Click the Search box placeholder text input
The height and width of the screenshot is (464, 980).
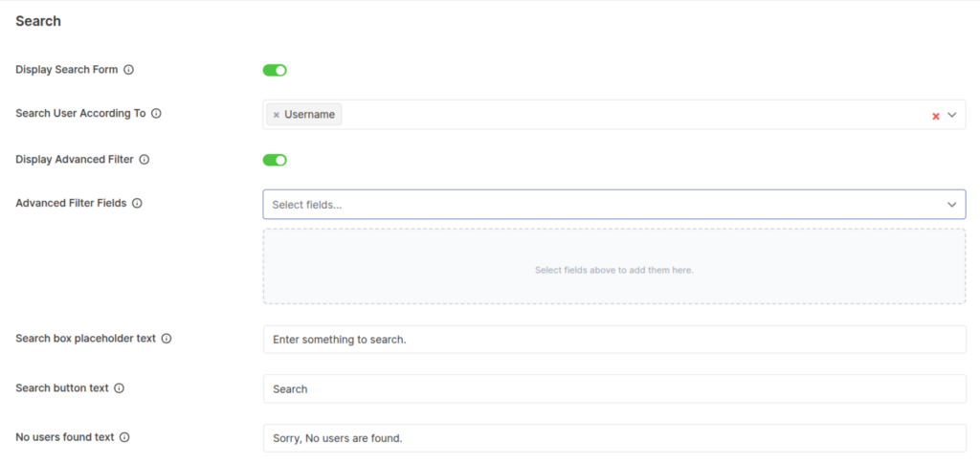[x=614, y=340]
